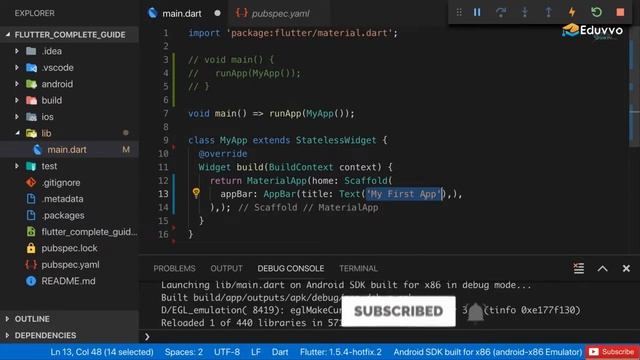Click the debug Step Over icon

[501, 12]
